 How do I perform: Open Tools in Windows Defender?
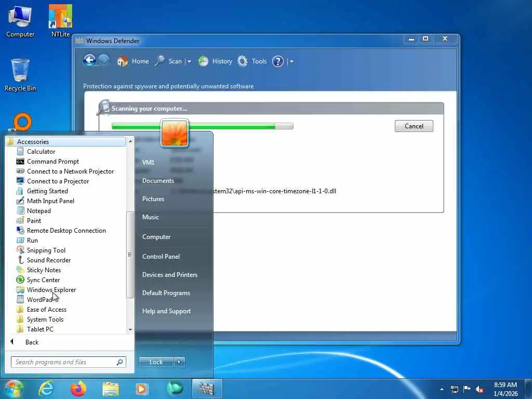pyautogui.click(x=252, y=61)
